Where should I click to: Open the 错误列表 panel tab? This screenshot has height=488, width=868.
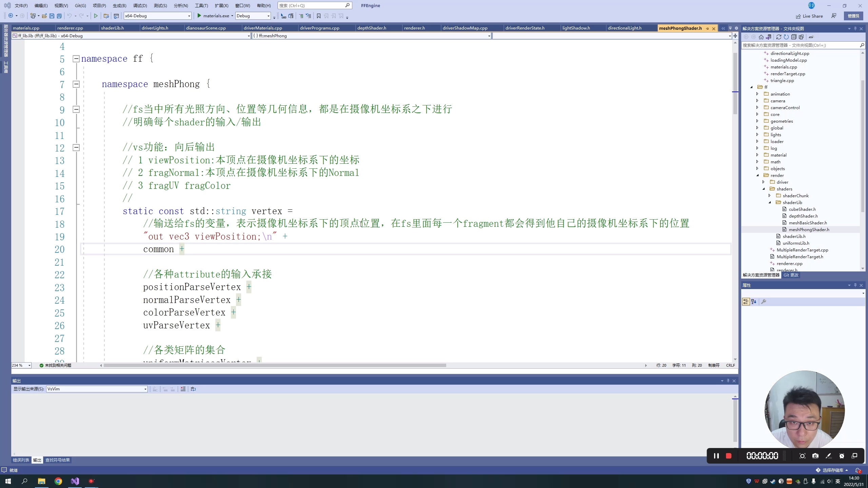coord(21,460)
